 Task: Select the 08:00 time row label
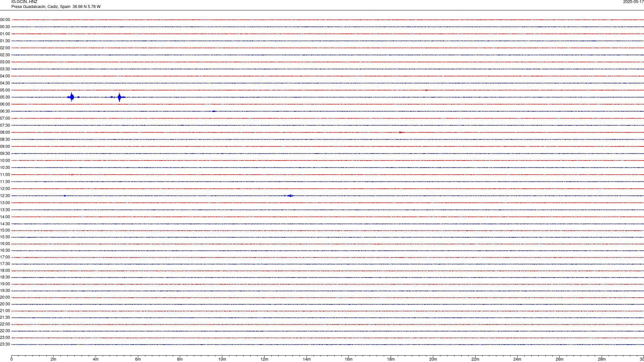coord(5,132)
